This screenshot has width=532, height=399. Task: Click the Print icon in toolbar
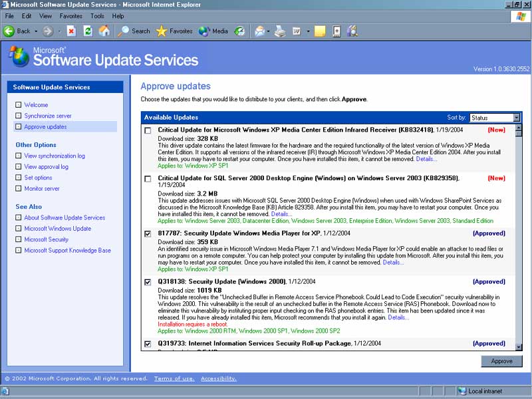tap(280, 31)
